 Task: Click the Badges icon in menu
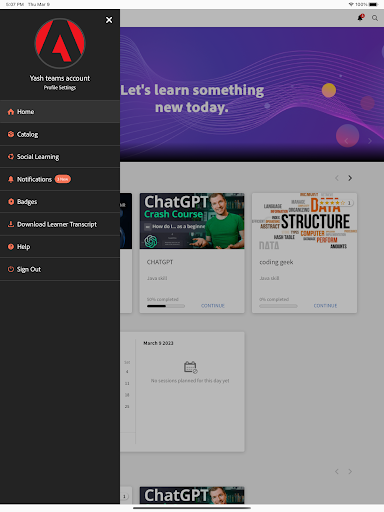[x=11, y=202]
